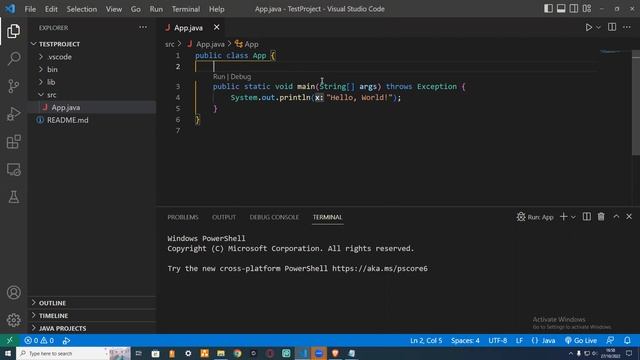This screenshot has height=360, width=640.
Task: Click the Run CodeLens above main
Action: [219, 76]
